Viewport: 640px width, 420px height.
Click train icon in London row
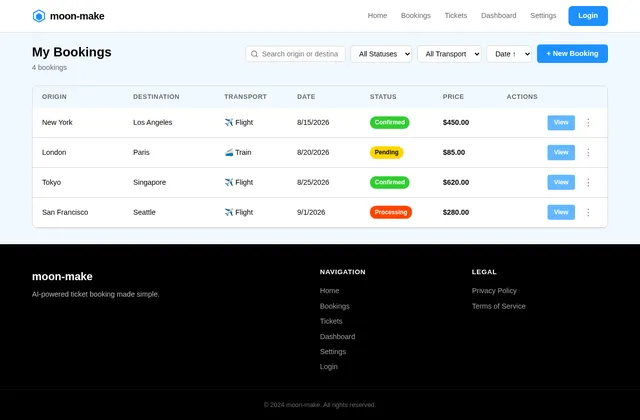(x=229, y=152)
